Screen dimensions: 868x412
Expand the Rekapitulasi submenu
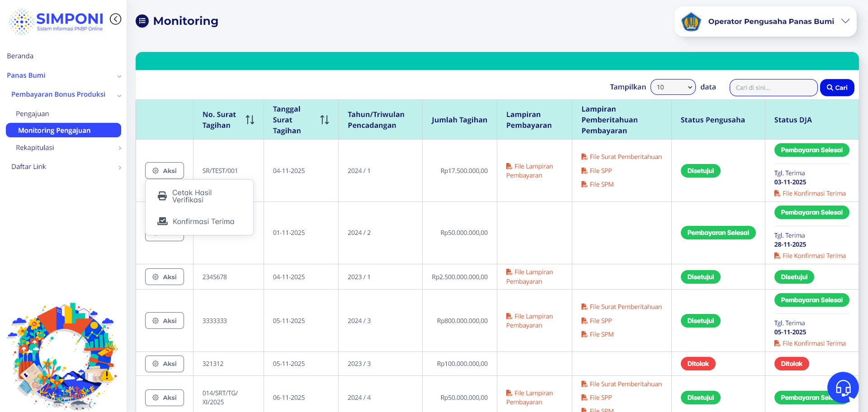tap(120, 148)
